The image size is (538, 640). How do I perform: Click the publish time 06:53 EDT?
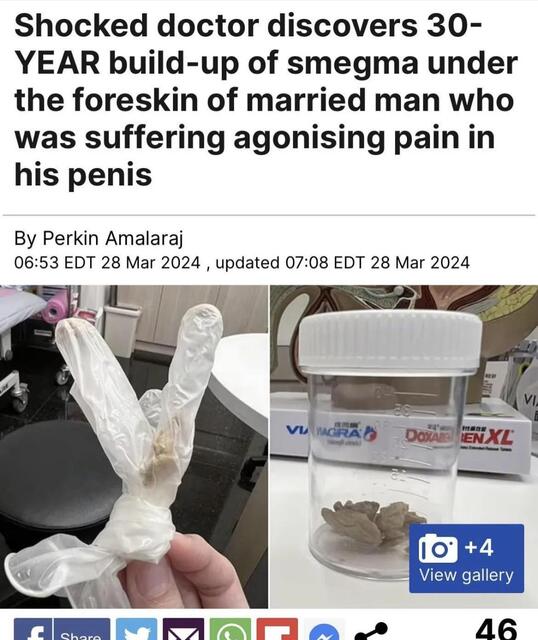point(55,262)
